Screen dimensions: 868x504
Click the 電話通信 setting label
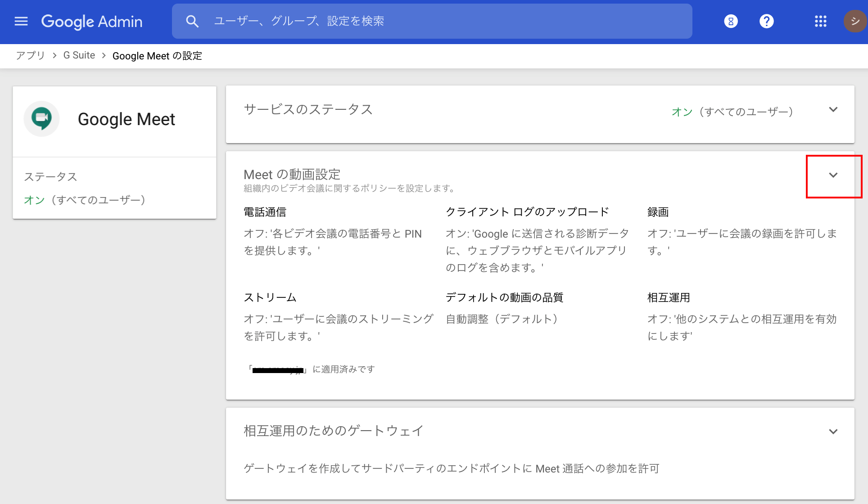tap(265, 212)
